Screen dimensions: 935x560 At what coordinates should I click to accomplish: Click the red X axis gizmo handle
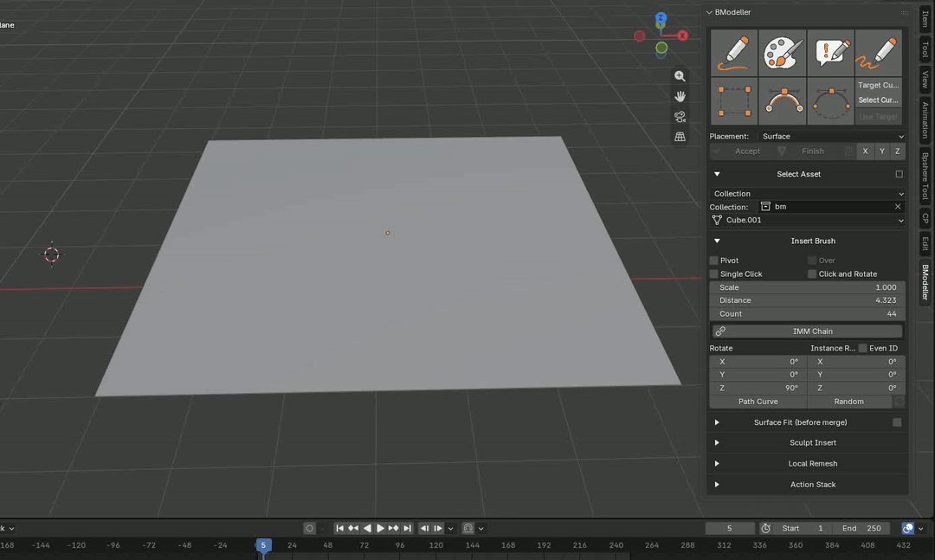pyautogui.click(x=683, y=35)
